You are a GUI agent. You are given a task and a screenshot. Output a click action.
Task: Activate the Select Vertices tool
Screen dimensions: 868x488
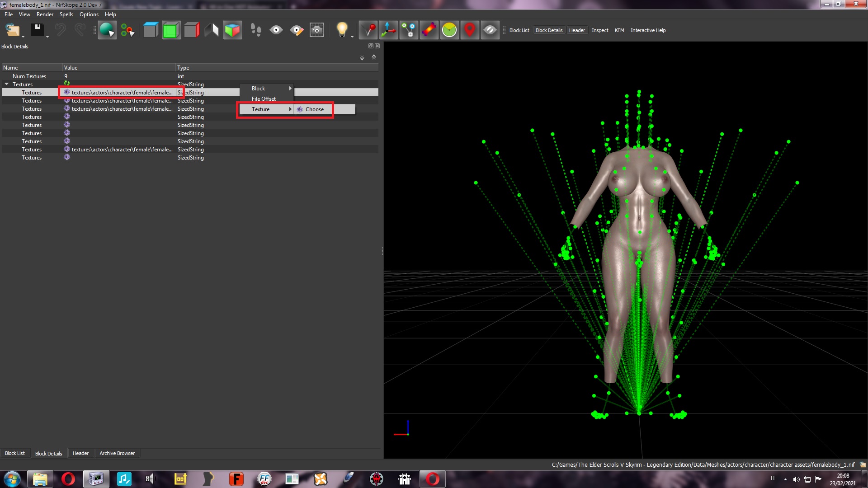click(x=128, y=30)
